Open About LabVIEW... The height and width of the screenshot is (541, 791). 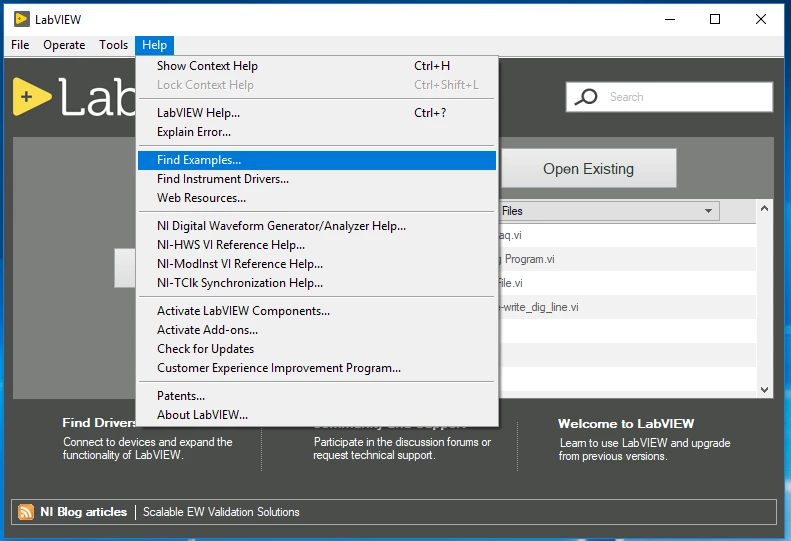(317, 415)
